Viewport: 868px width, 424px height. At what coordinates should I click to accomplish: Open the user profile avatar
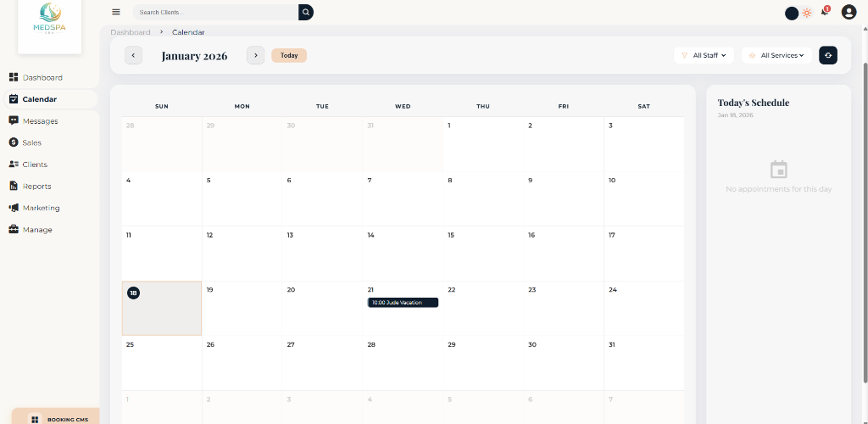tap(849, 12)
